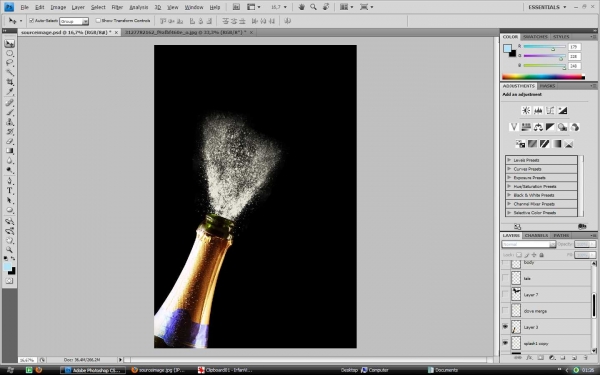Image resolution: width=600 pixels, height=375 pixels.
Task: Select the Move tool in the toolbox
Action: pyautogui.click(x=10, y=43)
